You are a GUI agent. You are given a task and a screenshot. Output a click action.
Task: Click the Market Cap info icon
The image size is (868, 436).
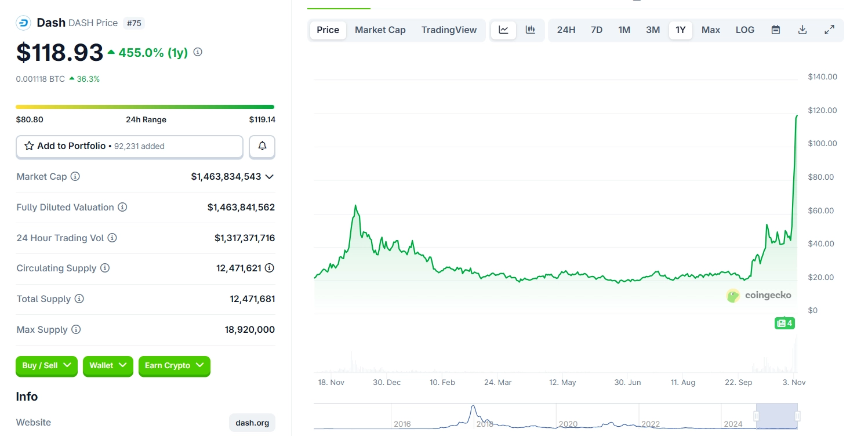point(75,176)
